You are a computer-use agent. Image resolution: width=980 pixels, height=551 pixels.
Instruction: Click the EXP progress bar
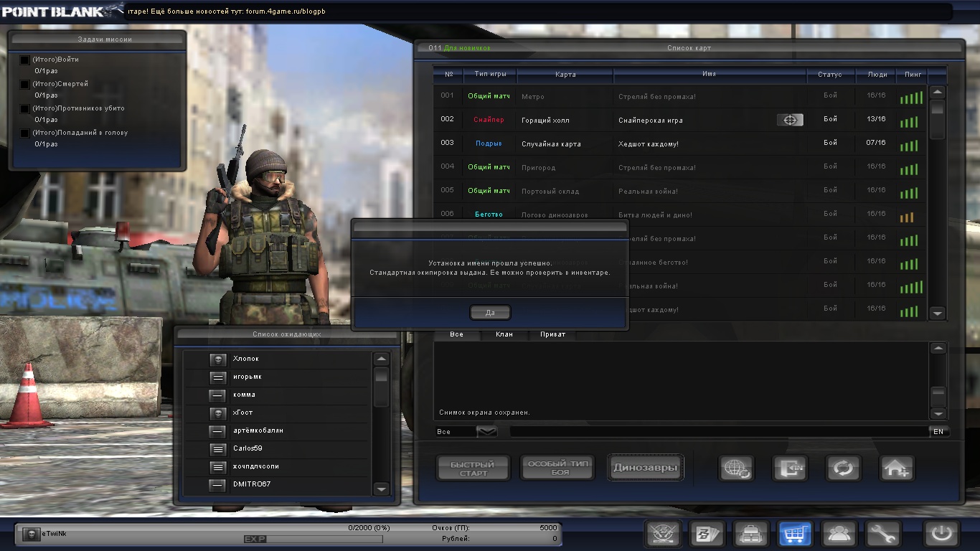(314, 539)
